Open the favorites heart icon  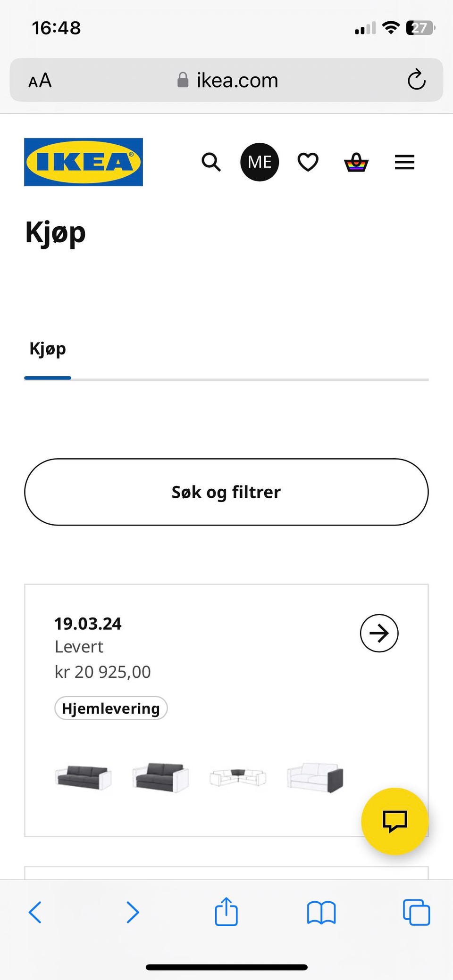[308, 162]
